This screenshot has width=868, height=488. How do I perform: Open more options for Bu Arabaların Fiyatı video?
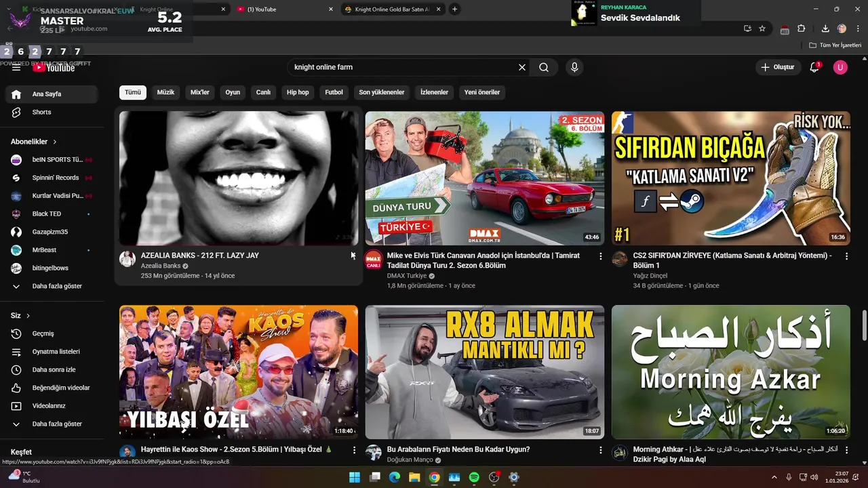[x=600, y=450]
